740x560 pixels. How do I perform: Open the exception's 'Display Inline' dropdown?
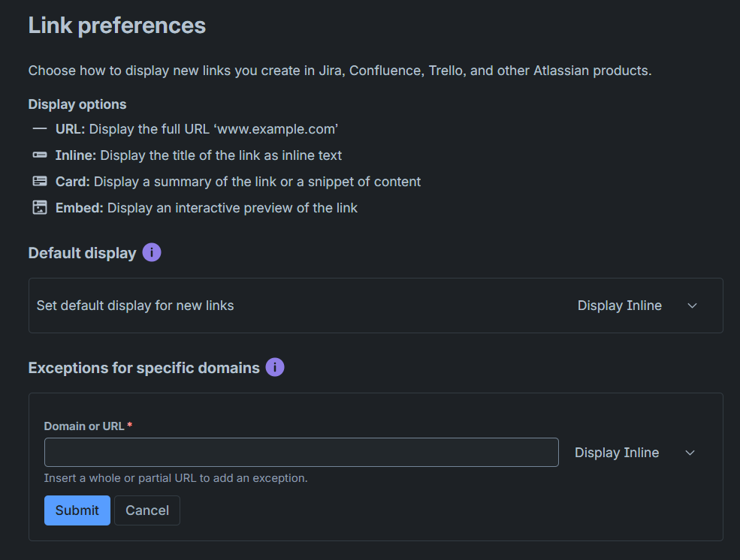click(617, 453)
